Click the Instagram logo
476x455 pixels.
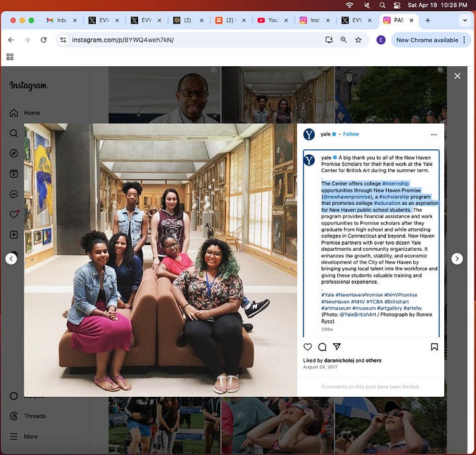pos(28,86)
